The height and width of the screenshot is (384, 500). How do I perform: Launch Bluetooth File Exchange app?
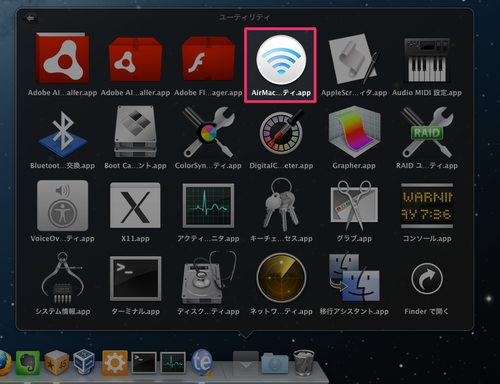click(x=63, y=133)
